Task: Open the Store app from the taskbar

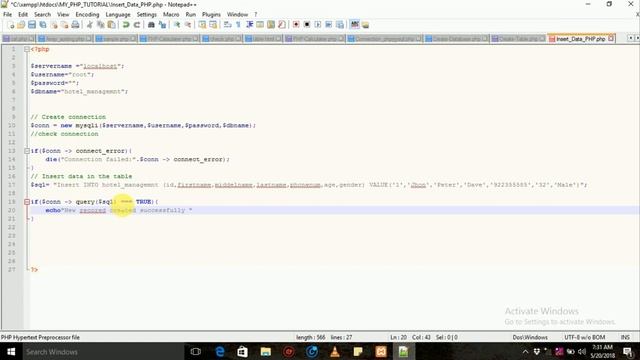Action: [242, 351]
